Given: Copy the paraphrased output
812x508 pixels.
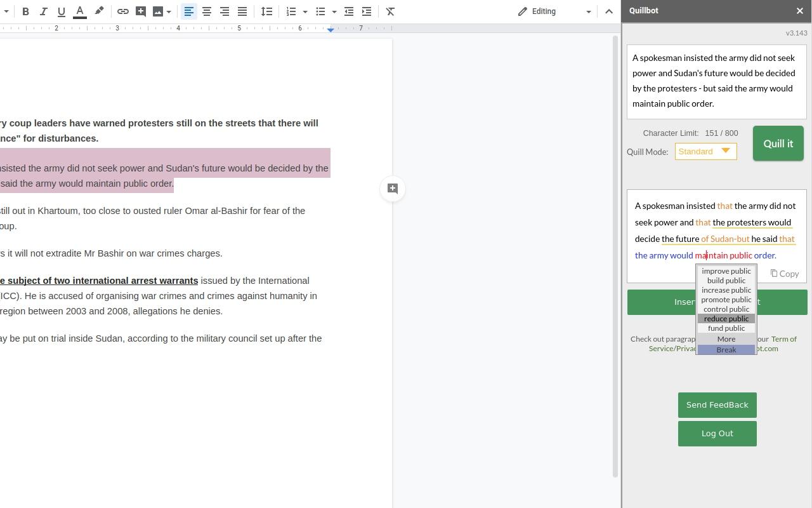Looking at the screenshot, I should click(x=785, y=274).
